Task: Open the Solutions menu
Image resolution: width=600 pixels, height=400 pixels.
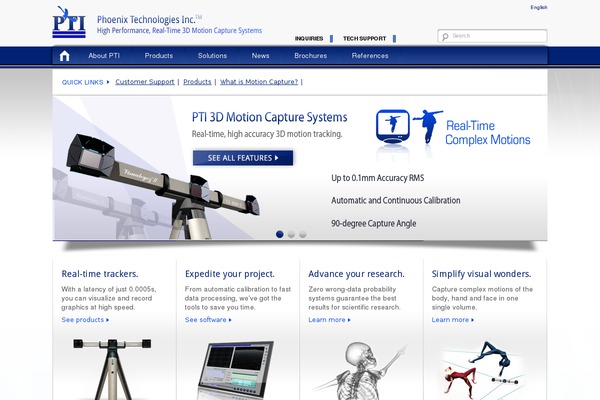Action: pyautogui.click(x=212, y=56)
